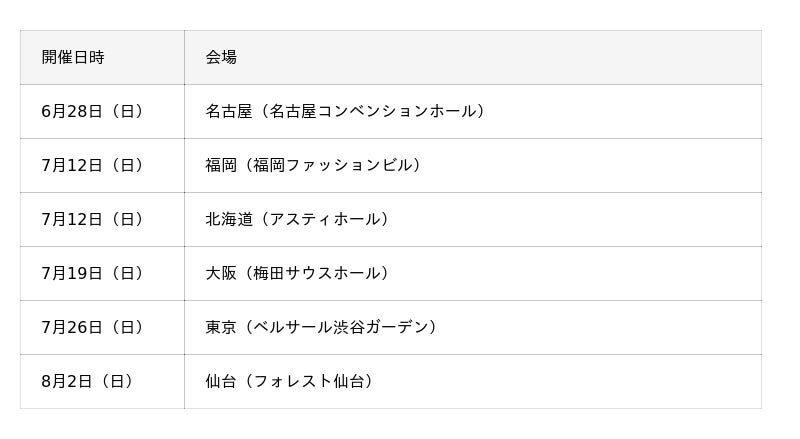Click the 7月26日(日) date cell
The width and height of the screenshot is (800, 439).
pos(92,327)
